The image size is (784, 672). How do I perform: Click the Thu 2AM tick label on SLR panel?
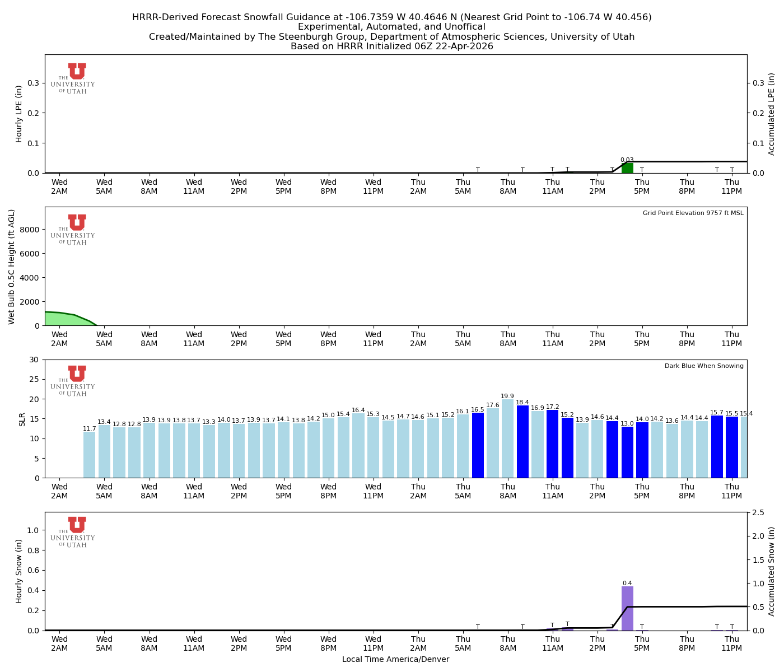(x=419, y=491)
